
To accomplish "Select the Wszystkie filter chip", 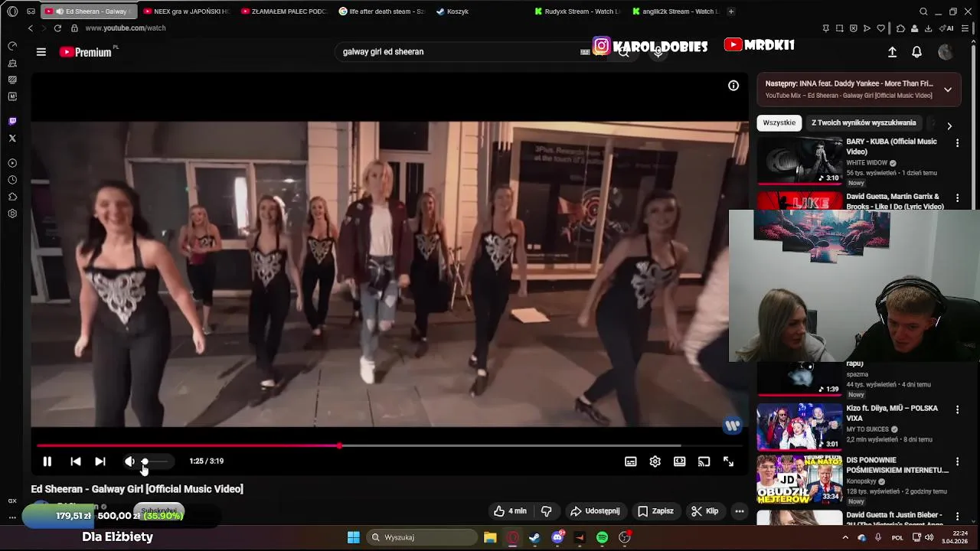I will (x=779, y=122).
